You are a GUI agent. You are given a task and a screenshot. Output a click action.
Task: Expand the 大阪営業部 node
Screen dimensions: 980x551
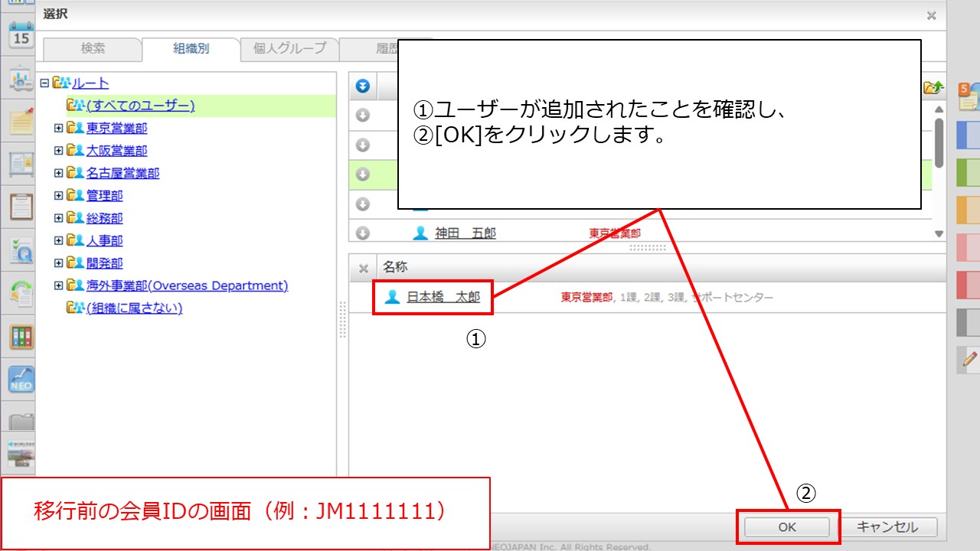tap(59, 151)
